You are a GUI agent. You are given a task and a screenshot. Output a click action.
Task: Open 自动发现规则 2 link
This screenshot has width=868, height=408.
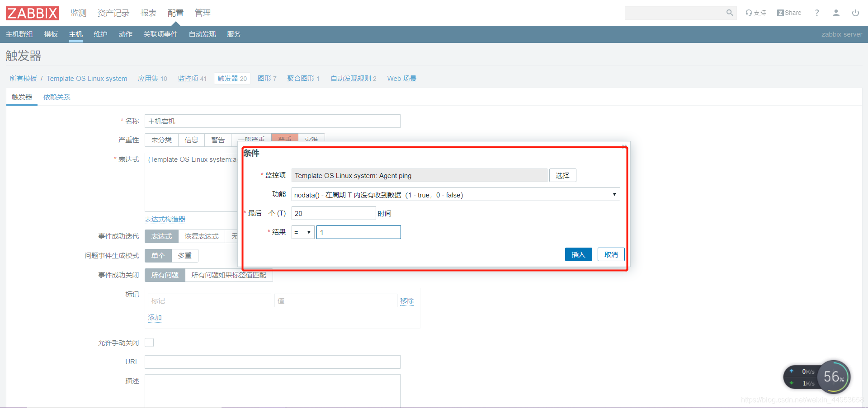[353, 79]
